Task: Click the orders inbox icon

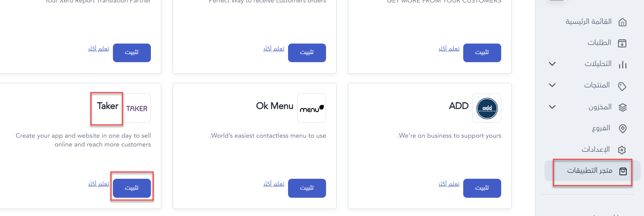Action: [622, 43]
